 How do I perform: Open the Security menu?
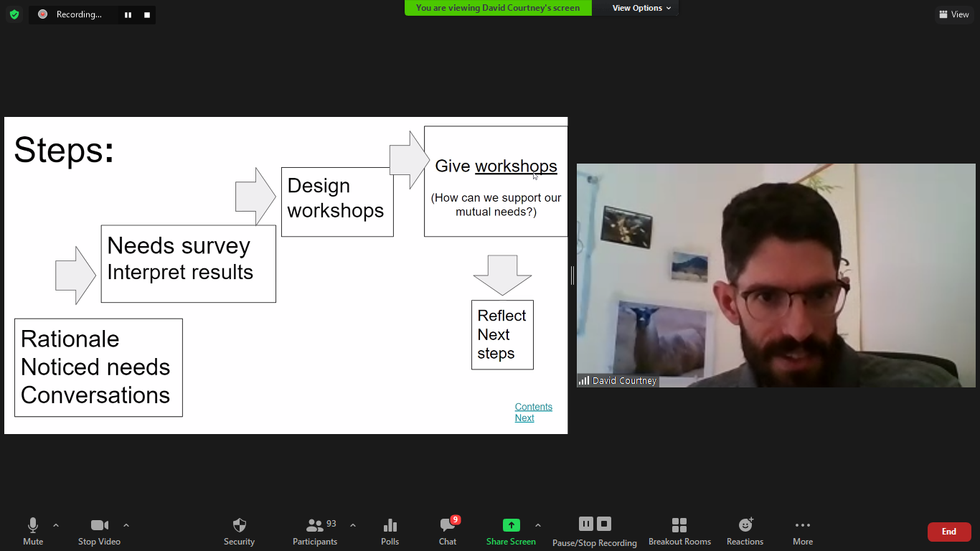[x=239, y=532]
